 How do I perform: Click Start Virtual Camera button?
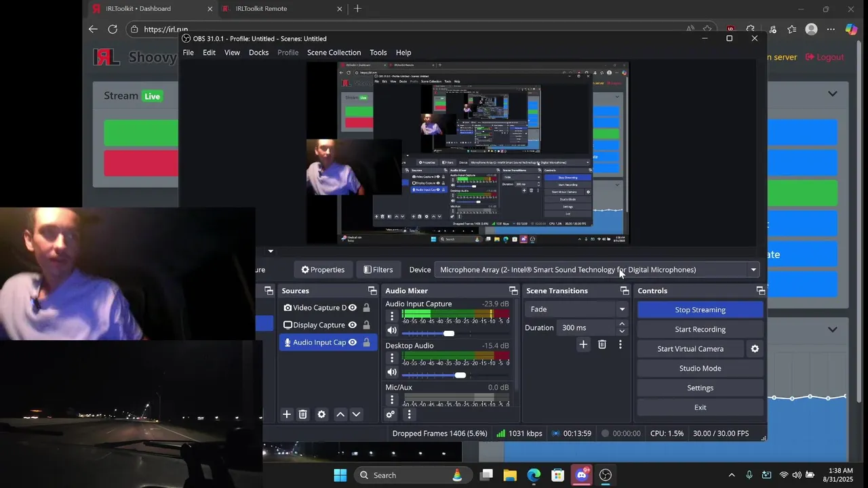(x=690, y=348)
